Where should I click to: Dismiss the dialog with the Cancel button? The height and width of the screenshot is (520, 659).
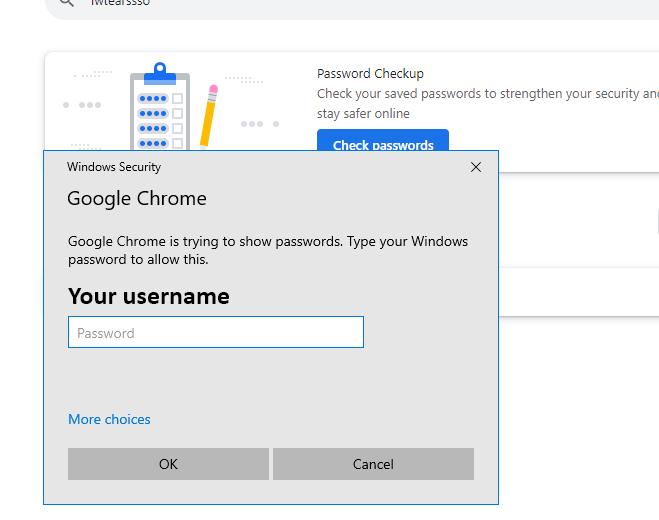click(x=373, y=464)
